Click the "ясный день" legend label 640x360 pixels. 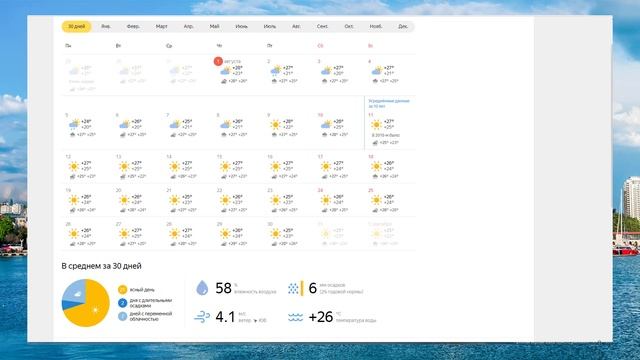142,290
